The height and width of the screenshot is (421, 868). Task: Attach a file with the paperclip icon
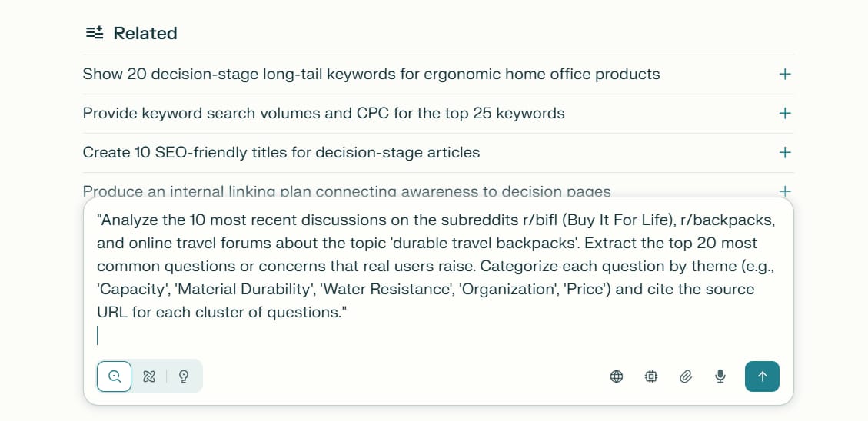pyautogui.click(x=686, y=376)
